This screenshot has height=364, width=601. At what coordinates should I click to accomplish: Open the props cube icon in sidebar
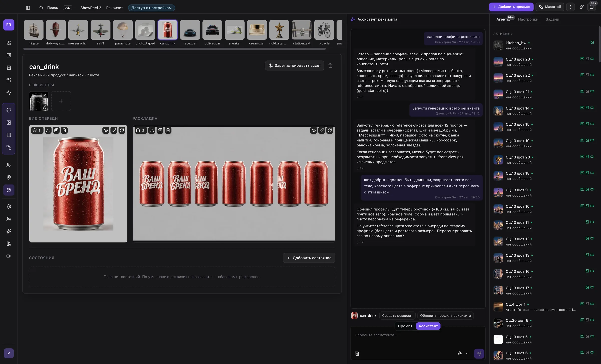pos(9,190)
